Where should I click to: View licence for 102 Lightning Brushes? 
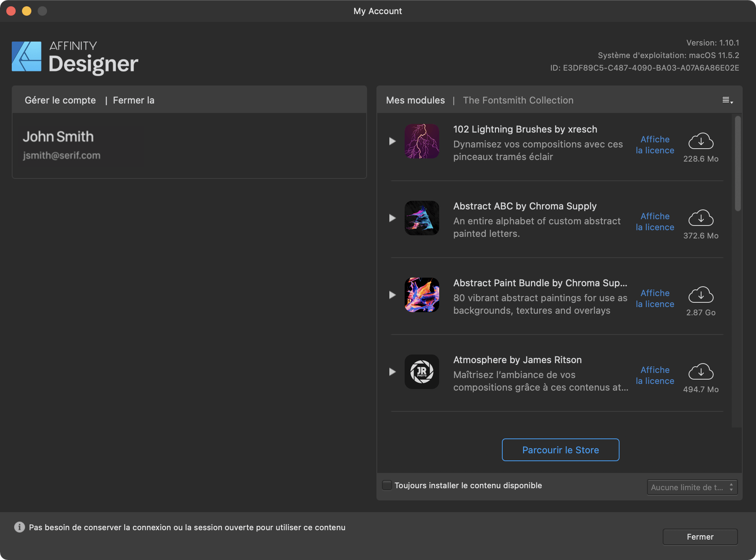click(x=655, y=145)
